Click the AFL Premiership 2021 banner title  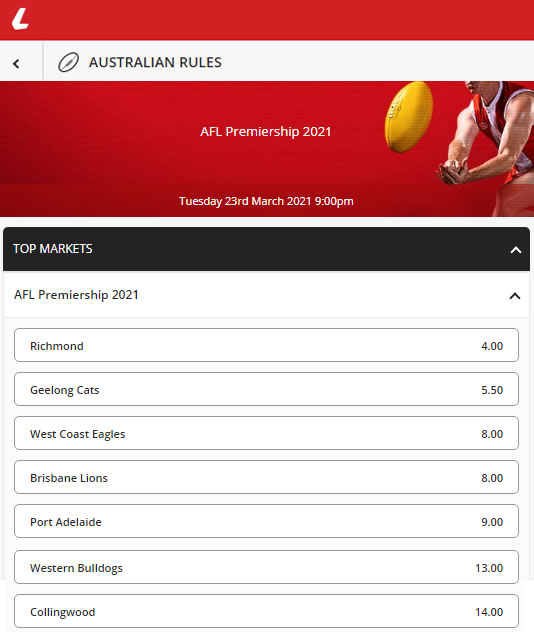pos(266,131)
